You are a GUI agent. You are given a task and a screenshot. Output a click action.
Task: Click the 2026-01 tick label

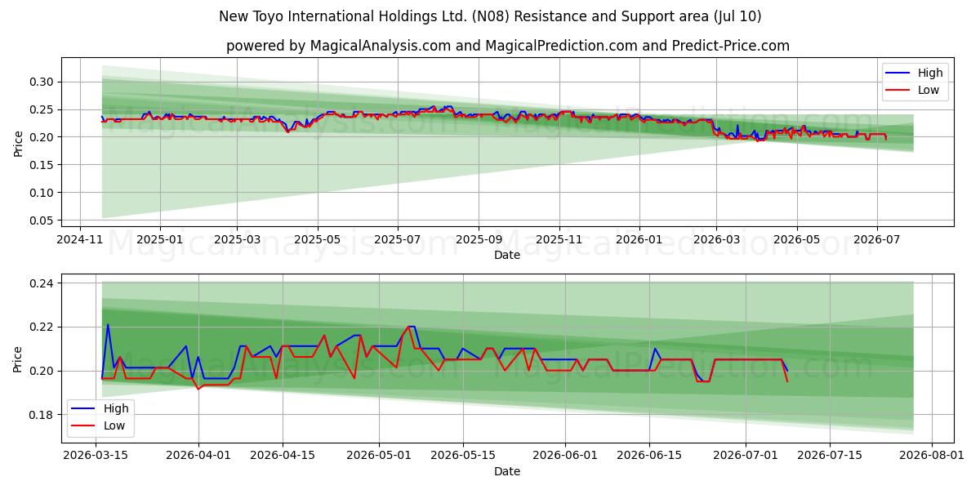[639, 240]
